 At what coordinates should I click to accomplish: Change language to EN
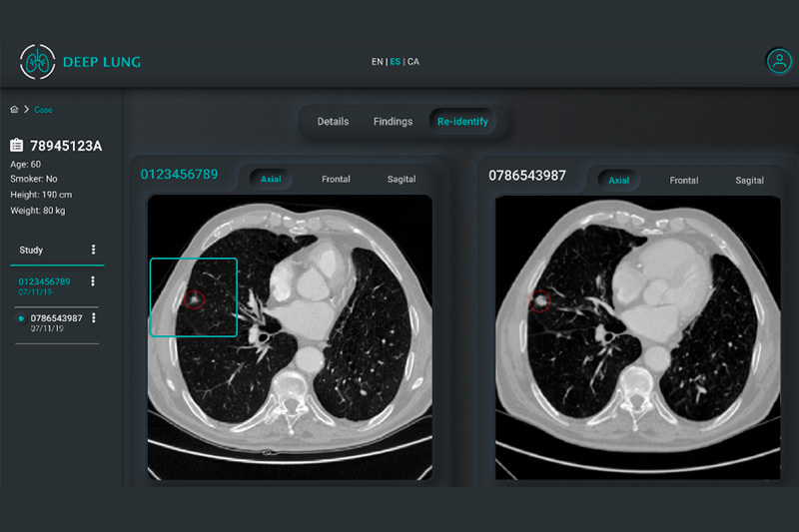(377, 62)
